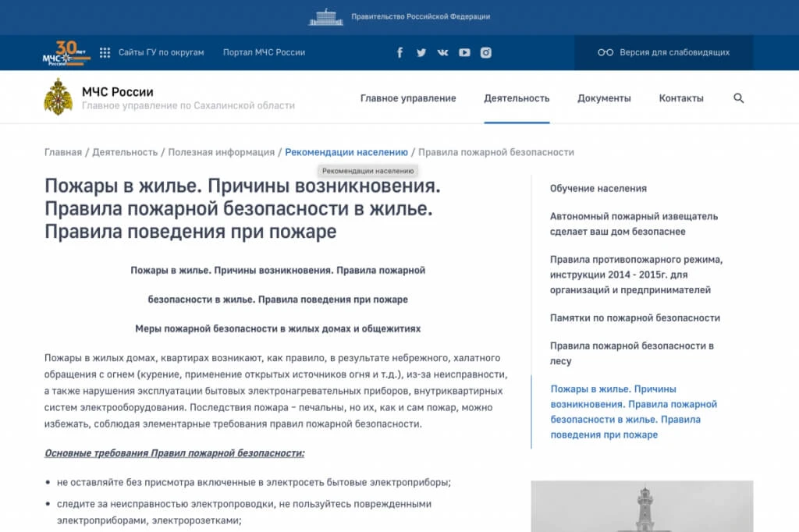Open the Instagram social icon

coord(485,52)
